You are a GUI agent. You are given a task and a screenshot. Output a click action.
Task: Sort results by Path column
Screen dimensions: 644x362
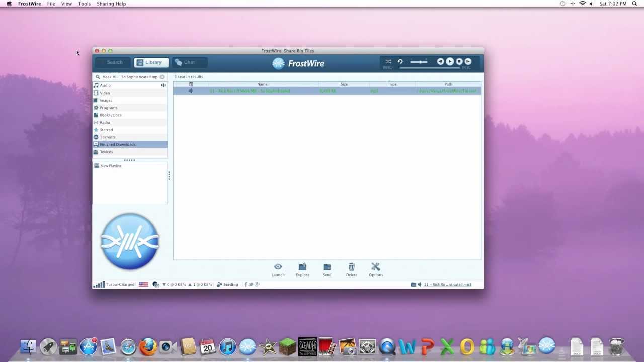pyautogui.click(x=448, y=84)
